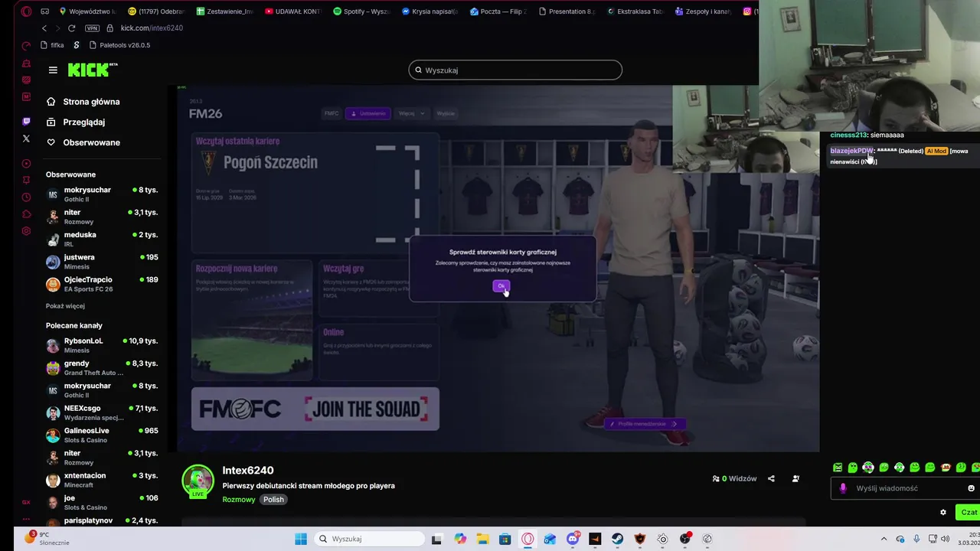Open OjciecTrapcio channel
This screenshot has width=980, height=551.
click(x=102, y=284)
